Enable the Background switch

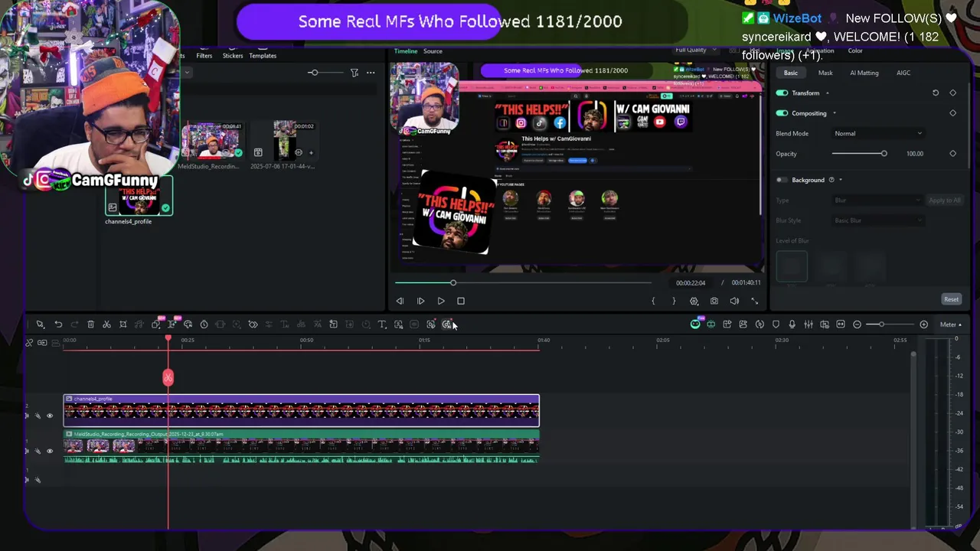click(x=782, y=180)
